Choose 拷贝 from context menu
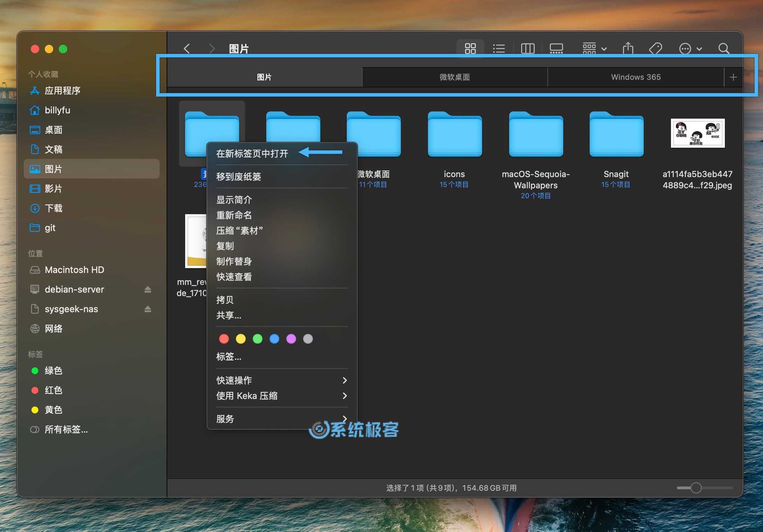Image resolution: width=763 pixels, height=532 pixels. click(282, 300)
